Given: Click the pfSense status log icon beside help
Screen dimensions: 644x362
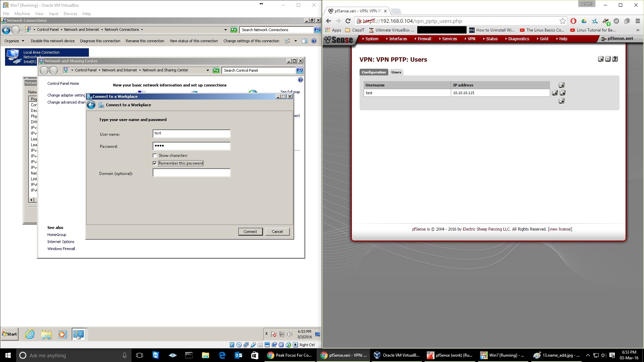Looking at the screenshot, I should click(608, 59).
